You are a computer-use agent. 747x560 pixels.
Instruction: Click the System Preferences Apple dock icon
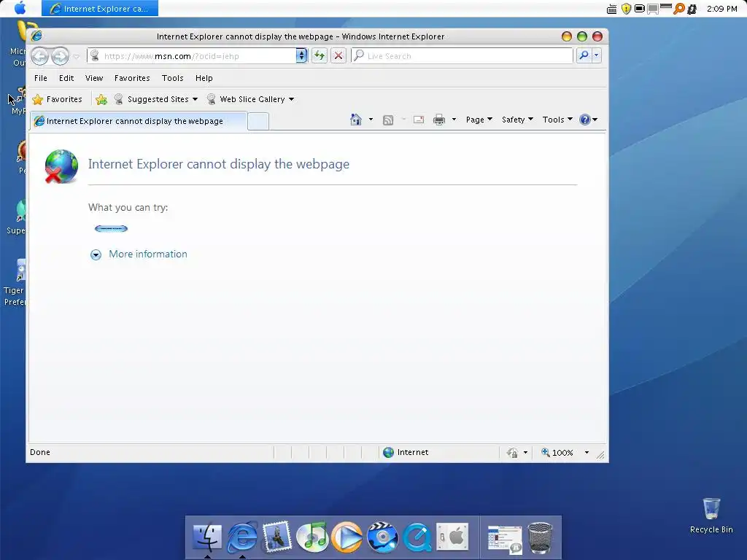click(x=452, y=537)
